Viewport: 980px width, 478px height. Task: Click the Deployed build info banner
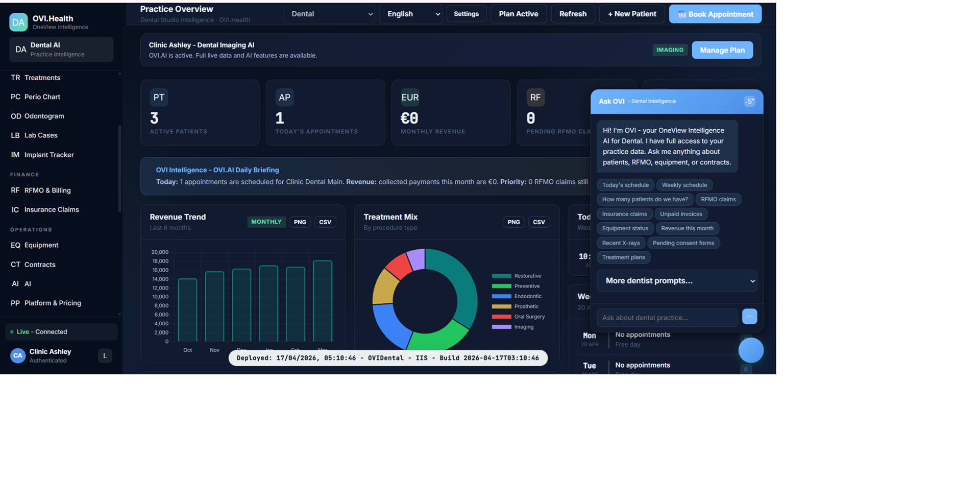tap(388, 358)
